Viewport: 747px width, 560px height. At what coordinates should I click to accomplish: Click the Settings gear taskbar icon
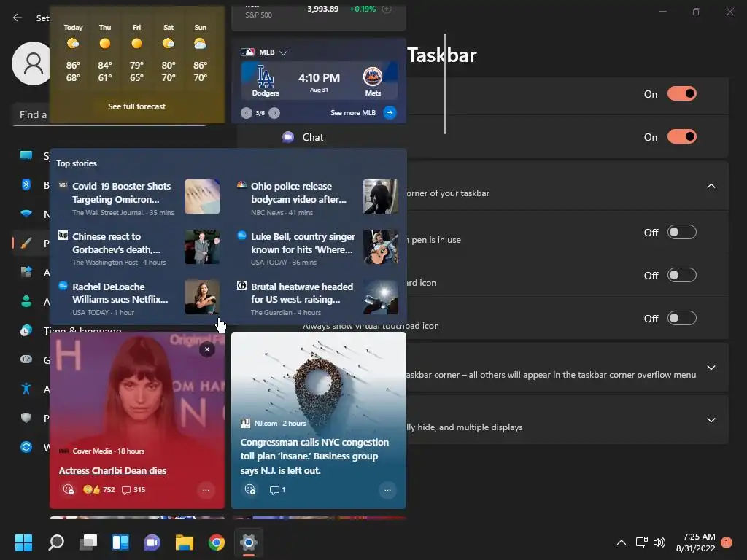[249, 542]
